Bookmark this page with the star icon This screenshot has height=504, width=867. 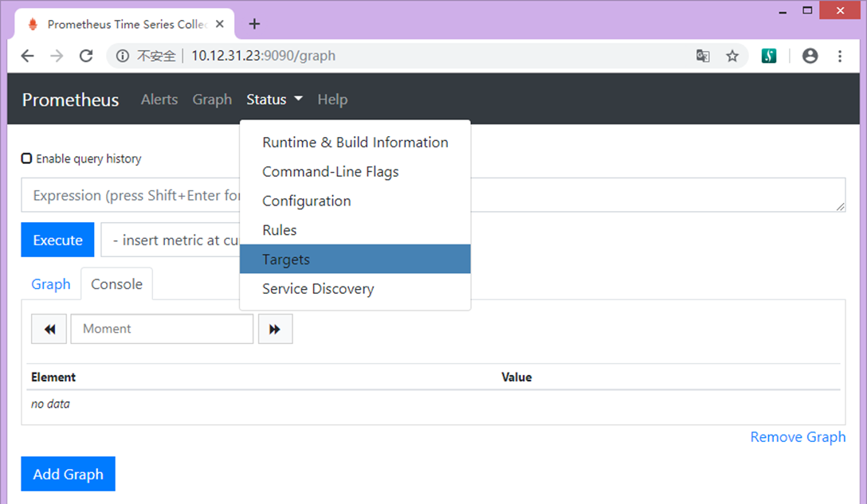[732, 56]
